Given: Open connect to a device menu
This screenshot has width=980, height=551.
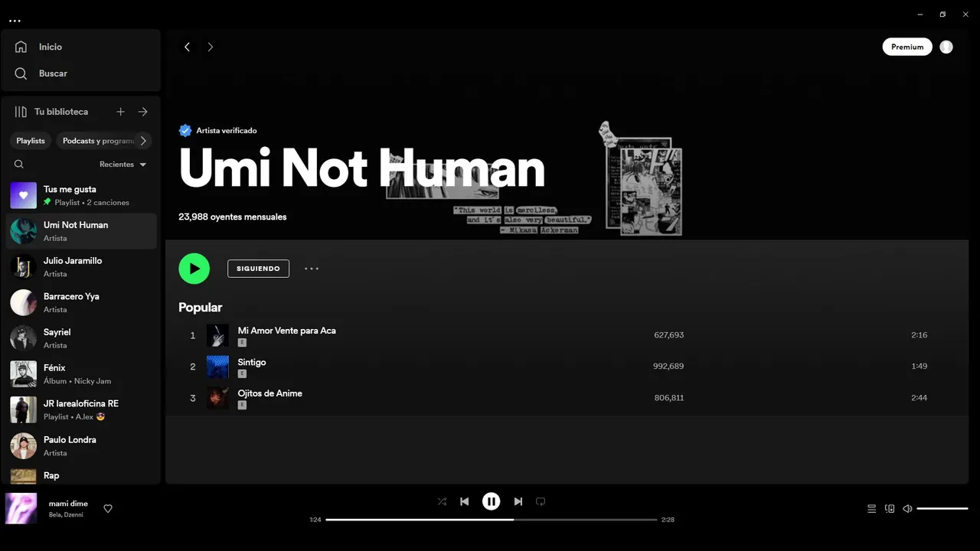Looking at the screenshot, I should tap(890, 509).
